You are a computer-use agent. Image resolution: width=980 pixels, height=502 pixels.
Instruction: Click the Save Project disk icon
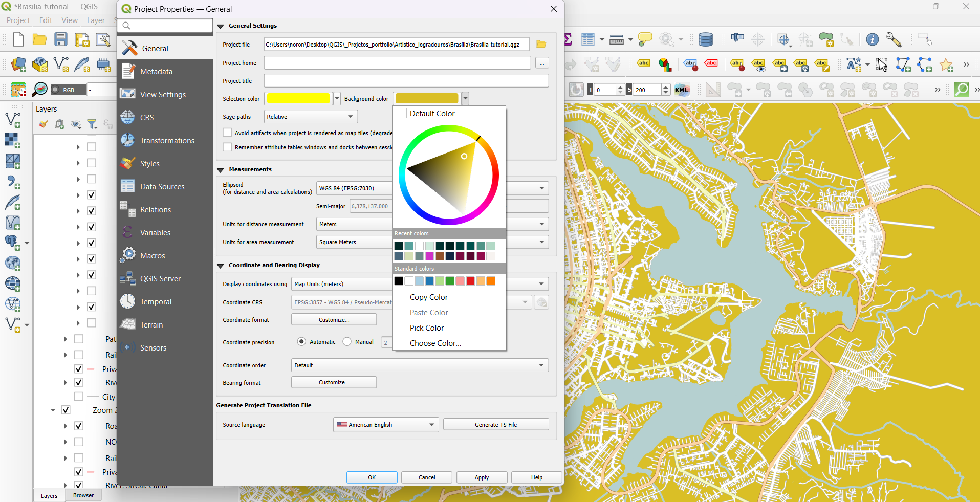point(61,39)
